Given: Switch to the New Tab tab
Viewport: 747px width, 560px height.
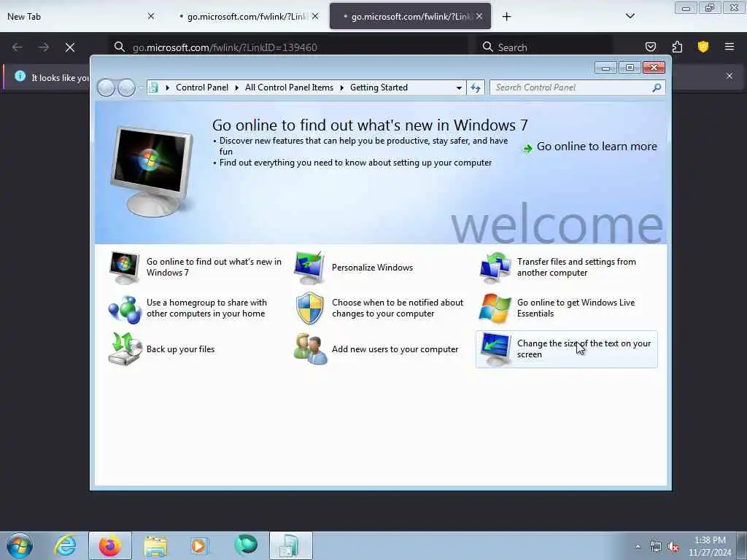Looking at the screenshot, I should tap(80, 17).
